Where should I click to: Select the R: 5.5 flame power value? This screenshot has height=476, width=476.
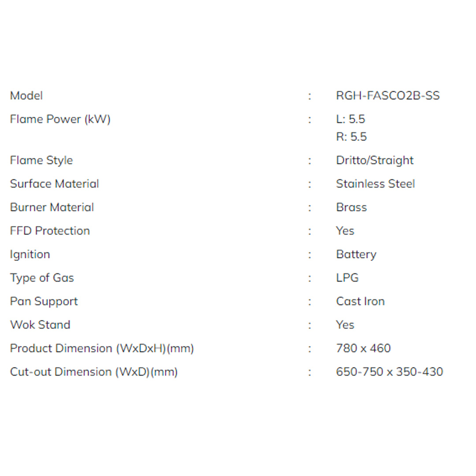point(351,137)
